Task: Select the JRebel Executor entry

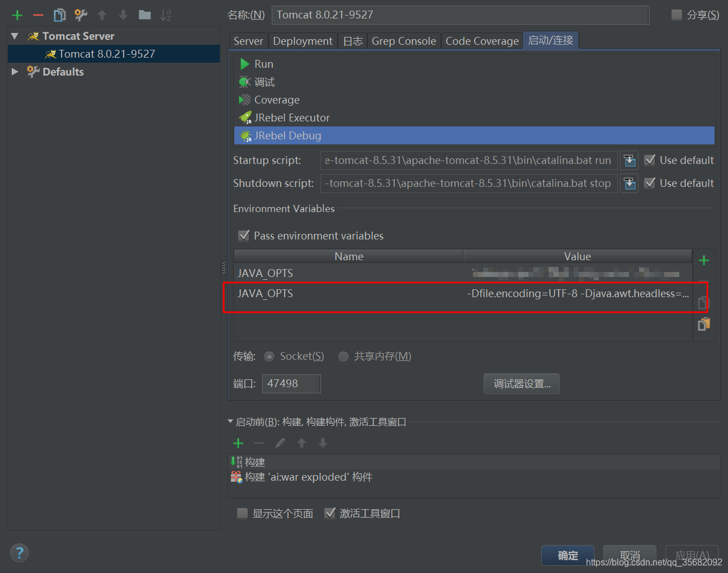Action: pos(474,118)
